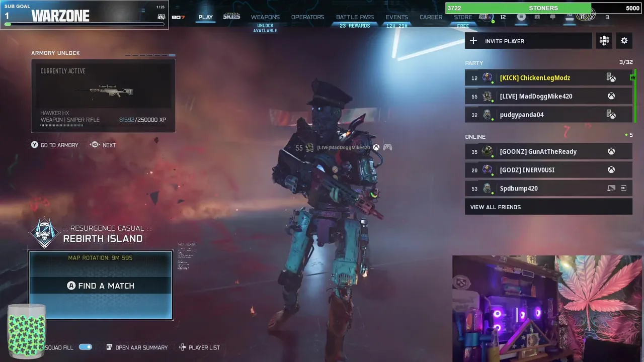Screen dimensions: 644x362
Task: Open the Operators tab
Action: click(x=307, y=17)
